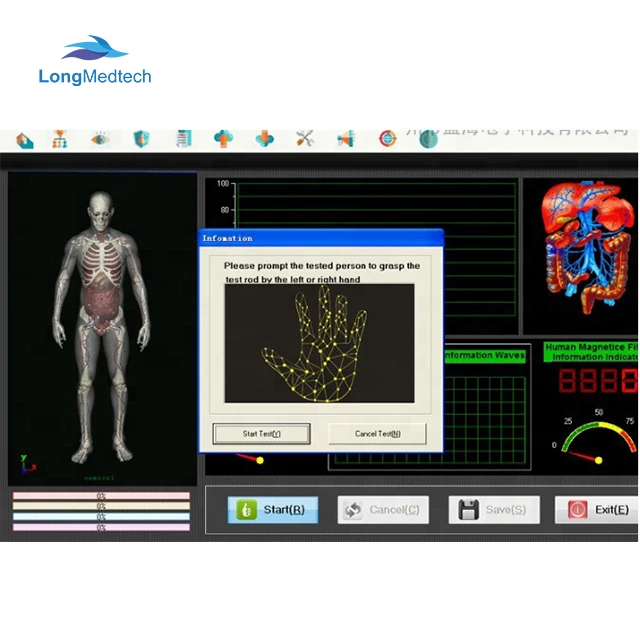Screen dimensions: 640x640
Task: Click the red digital number display
Action: [x=598, y=380]
